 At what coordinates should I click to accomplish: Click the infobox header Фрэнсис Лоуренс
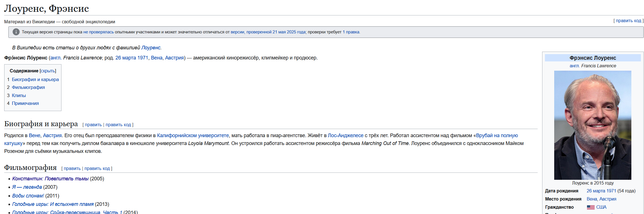coord(593,58)
